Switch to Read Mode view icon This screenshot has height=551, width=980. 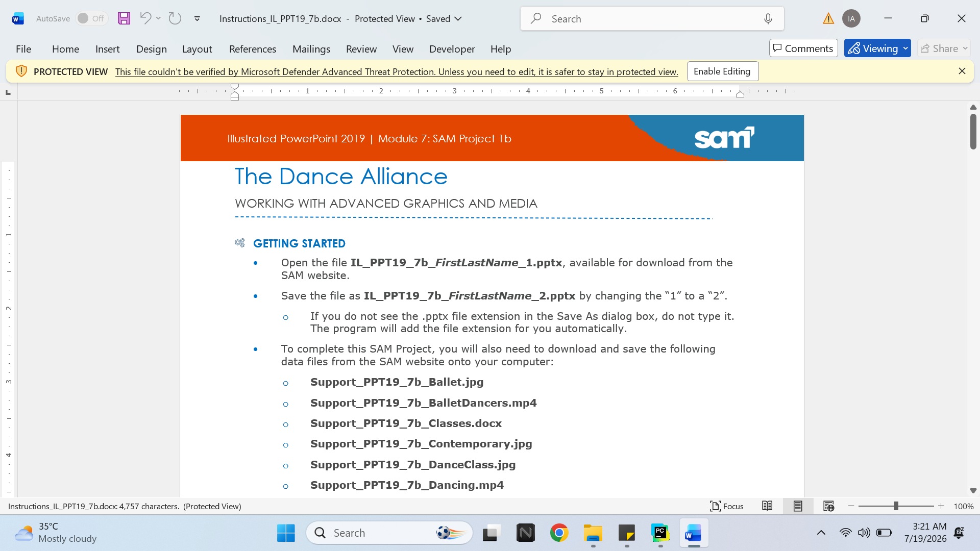pos(767,506)
